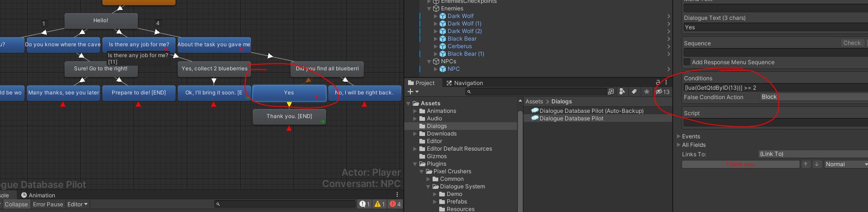Select the Demo folder

[454, 194]
